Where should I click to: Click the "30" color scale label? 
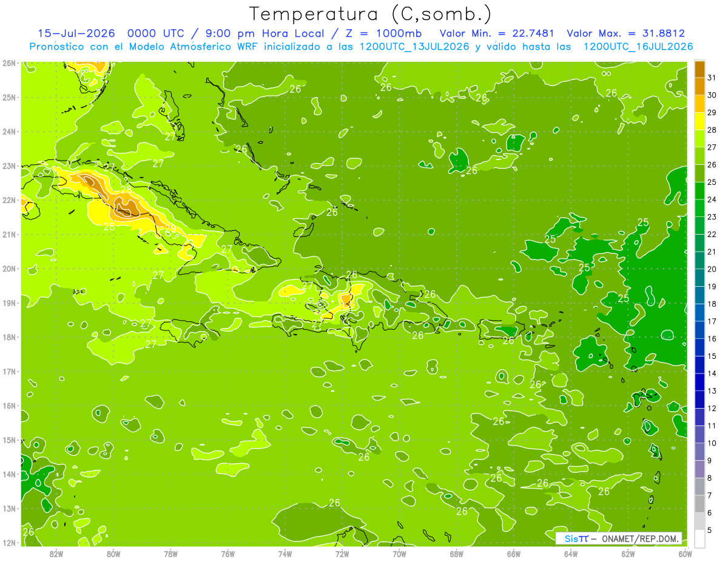pos(712,95)
